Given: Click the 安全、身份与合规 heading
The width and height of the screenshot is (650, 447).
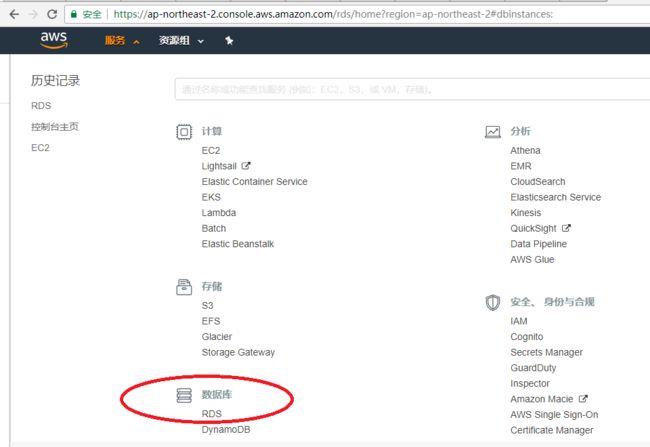Looking at the screenshot, I should (x=553, y=302).
